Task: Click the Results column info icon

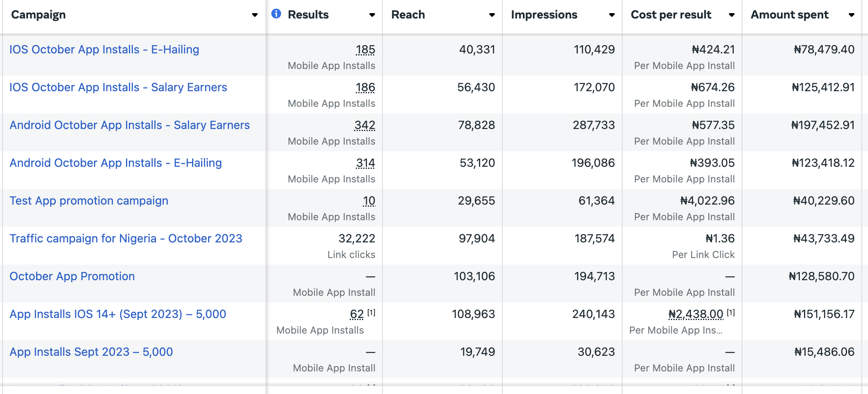Action: pyautogui.click(x=276, y=14)
